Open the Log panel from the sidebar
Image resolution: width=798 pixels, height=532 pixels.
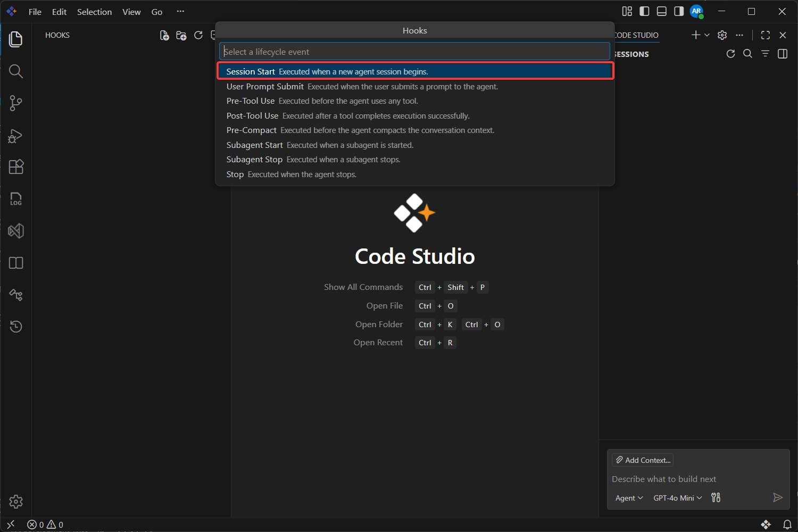16,199
